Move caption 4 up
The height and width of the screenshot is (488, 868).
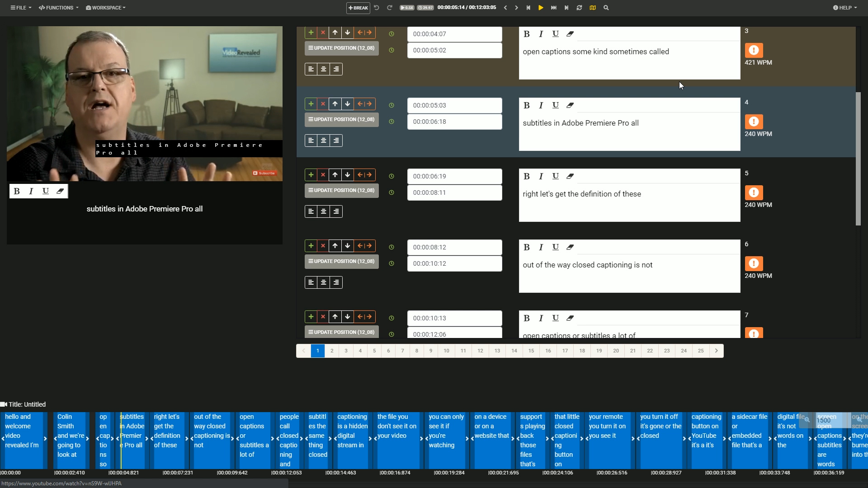335,104
